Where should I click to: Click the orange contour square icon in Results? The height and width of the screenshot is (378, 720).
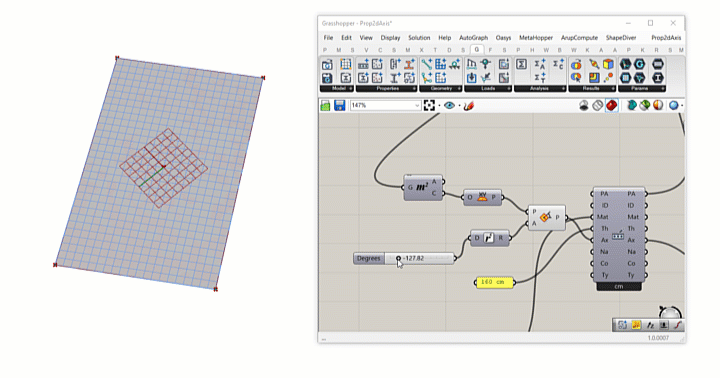coord(594,78)
